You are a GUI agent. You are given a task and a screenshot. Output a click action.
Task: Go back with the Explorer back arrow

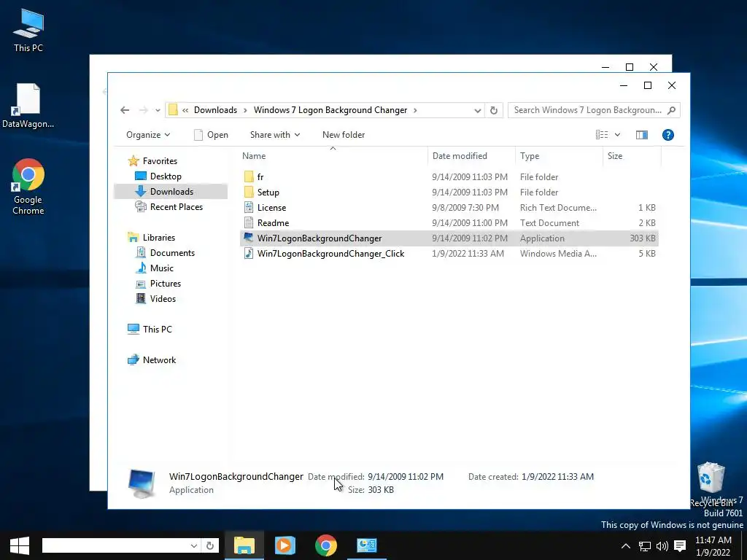pyautogui.click(x=125, y=110)
